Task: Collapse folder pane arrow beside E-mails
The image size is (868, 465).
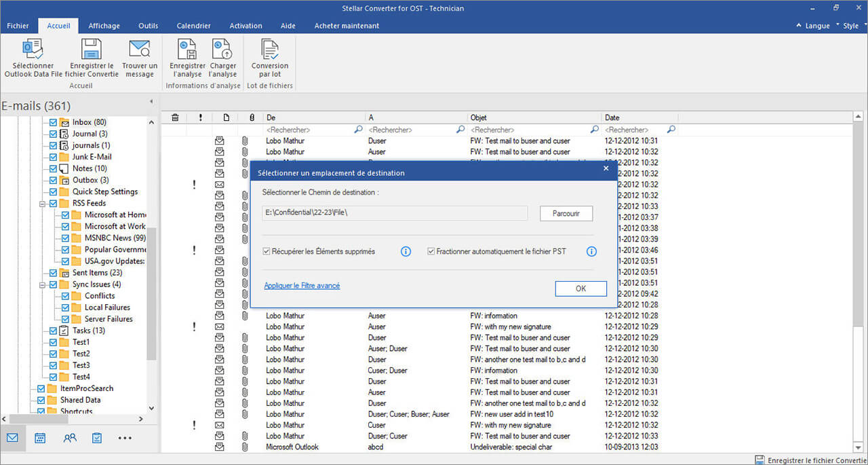Action: 151,102
